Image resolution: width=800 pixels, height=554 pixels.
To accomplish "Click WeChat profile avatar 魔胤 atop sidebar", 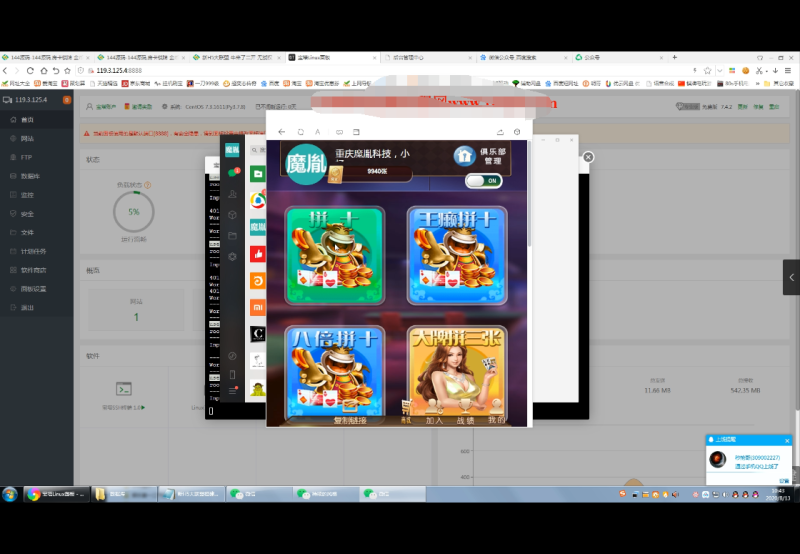I will click(232, 149).
